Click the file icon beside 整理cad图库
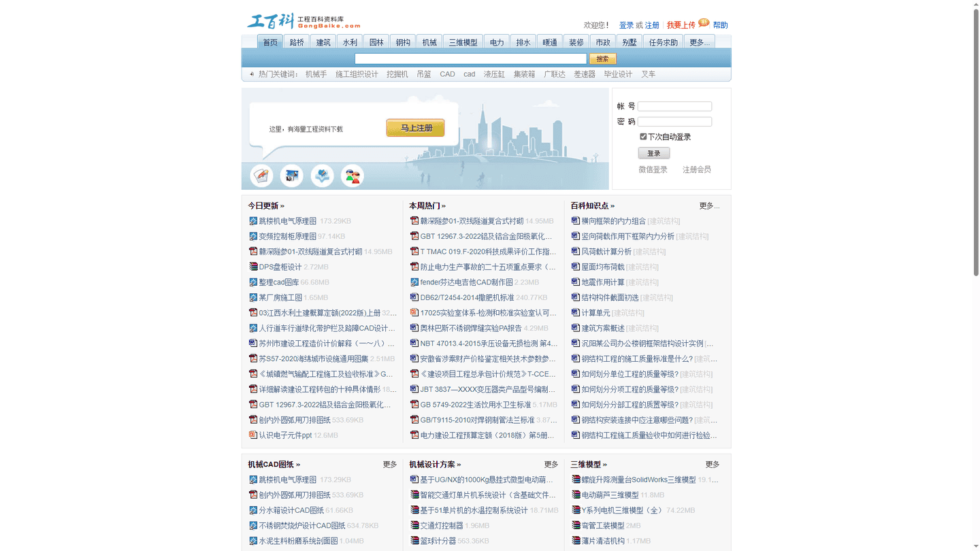The image size is (980, 551). click(x=253, y=282)
